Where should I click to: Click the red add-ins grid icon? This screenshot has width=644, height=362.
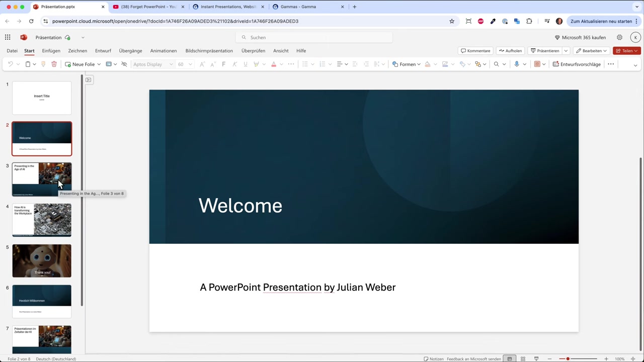point(537,64)
